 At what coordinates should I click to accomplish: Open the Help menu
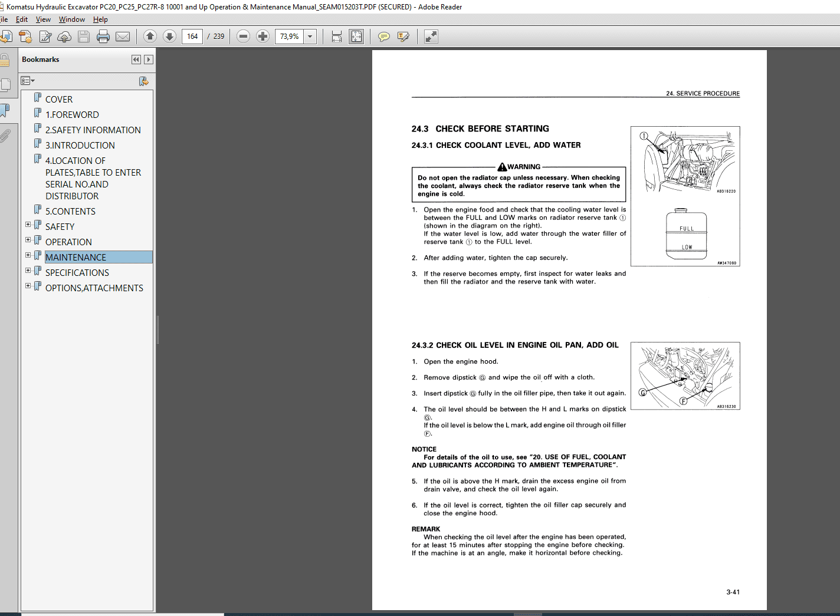pyautogui.click(x=100, y=19)
